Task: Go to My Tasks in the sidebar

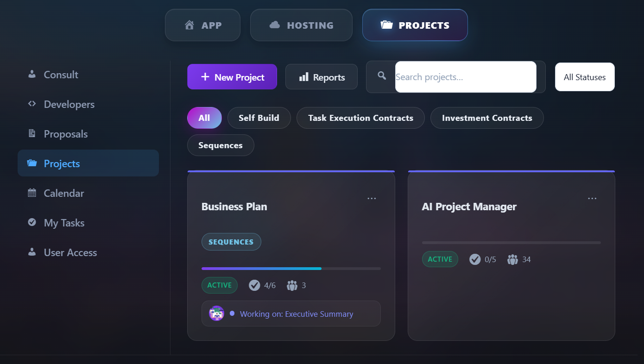Action: coord(88,222)
